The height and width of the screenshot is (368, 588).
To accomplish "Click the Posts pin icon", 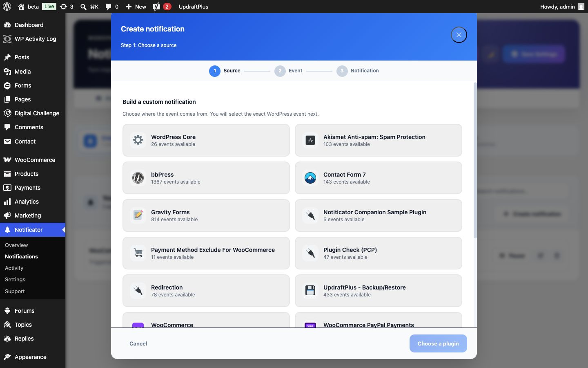I will 7,57.
